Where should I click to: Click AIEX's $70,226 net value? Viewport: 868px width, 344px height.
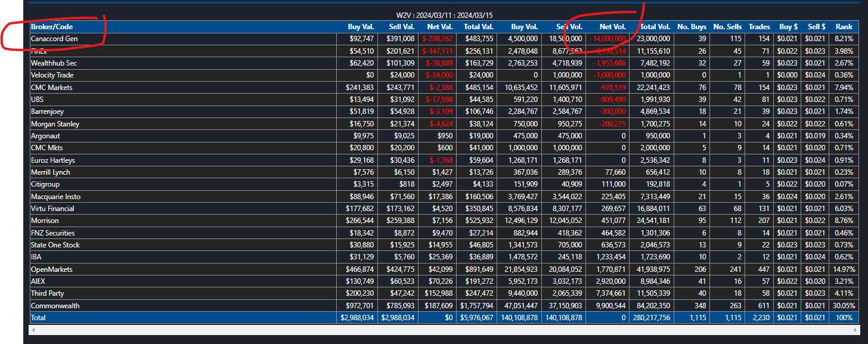[441, 281]
